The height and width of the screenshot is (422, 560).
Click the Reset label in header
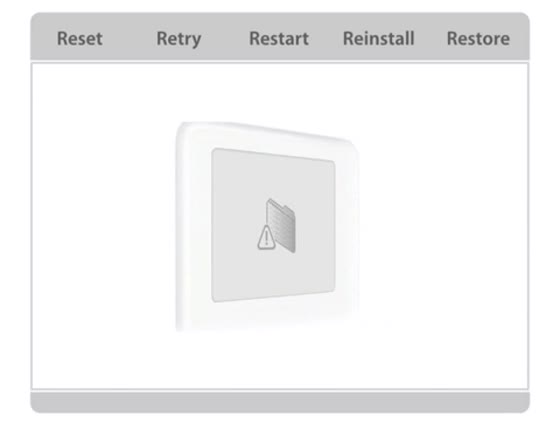[80, 38]
